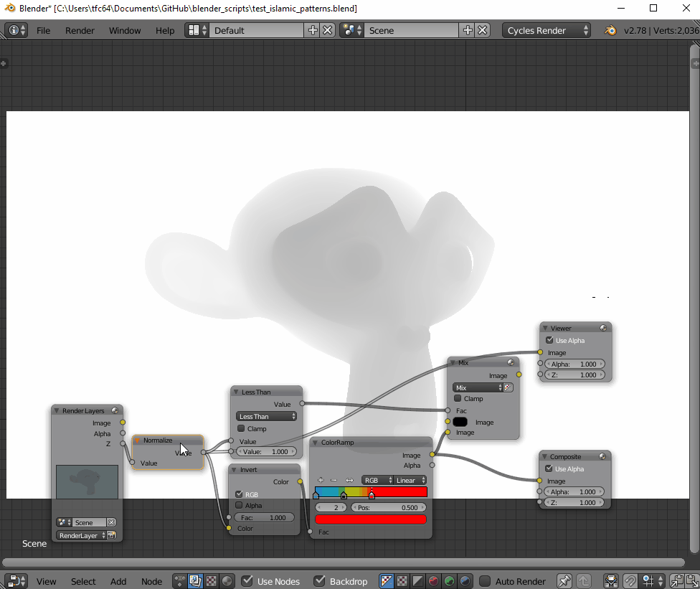Add a new color stop on ColorRamp
Image resolution: width=700 pixels, height=589 pixels.
[321, 480]
